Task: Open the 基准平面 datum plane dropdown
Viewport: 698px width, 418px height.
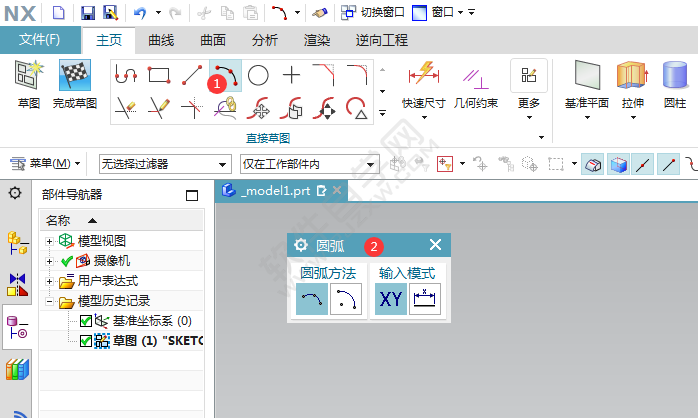Action: pos(587,118)
